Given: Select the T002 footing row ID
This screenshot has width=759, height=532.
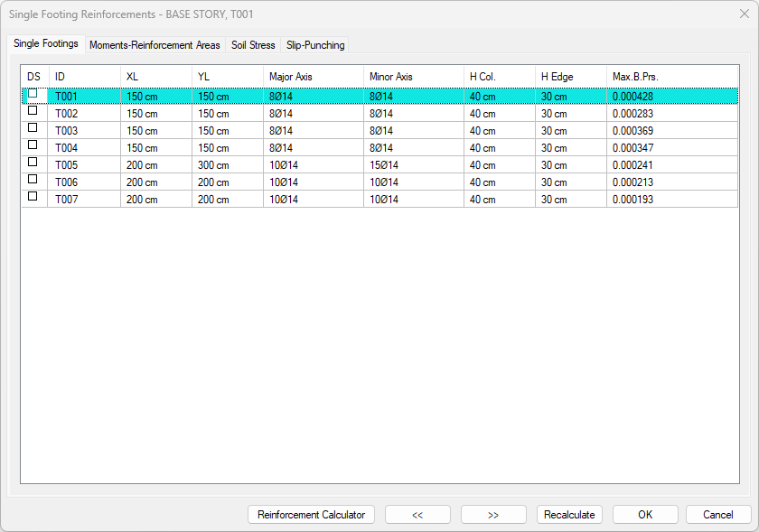Looking at the screenshot, I should (x=67, y=114).
